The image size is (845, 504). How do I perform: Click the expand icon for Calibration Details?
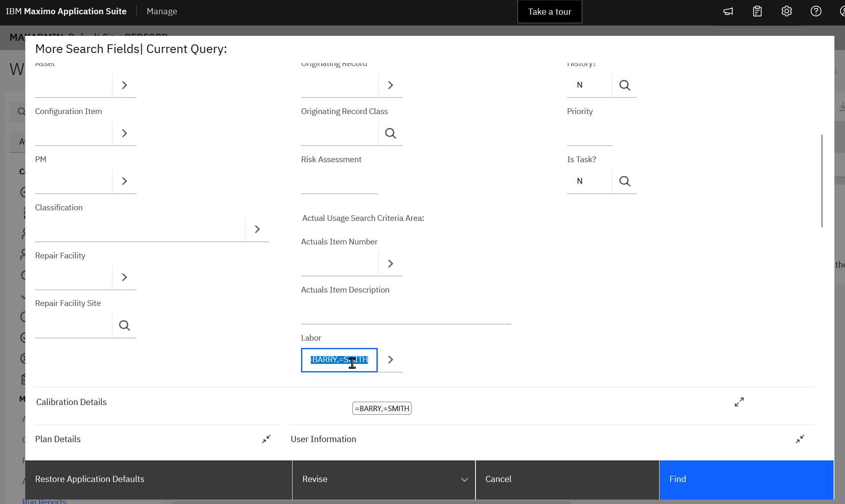[x=739, y=402]
